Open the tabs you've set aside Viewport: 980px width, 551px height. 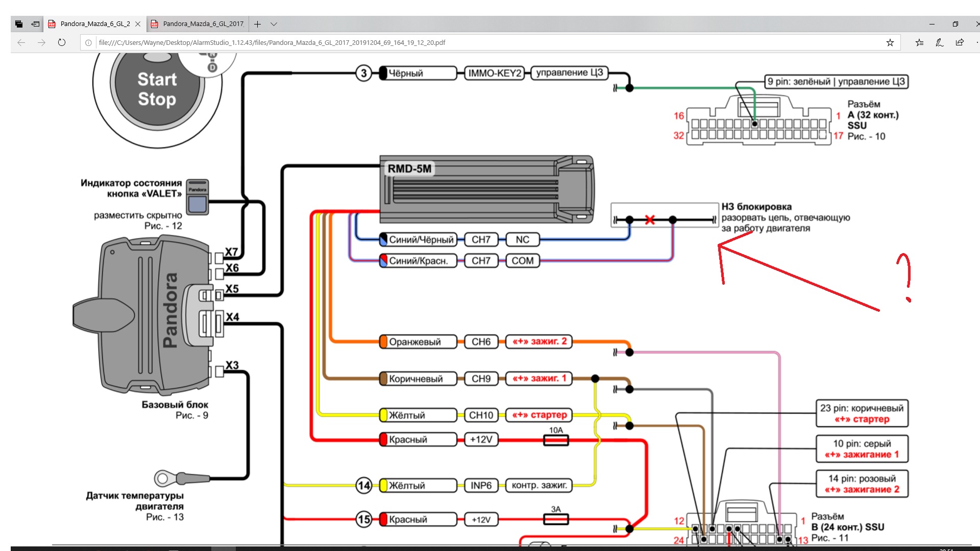(x=19, y=24)
